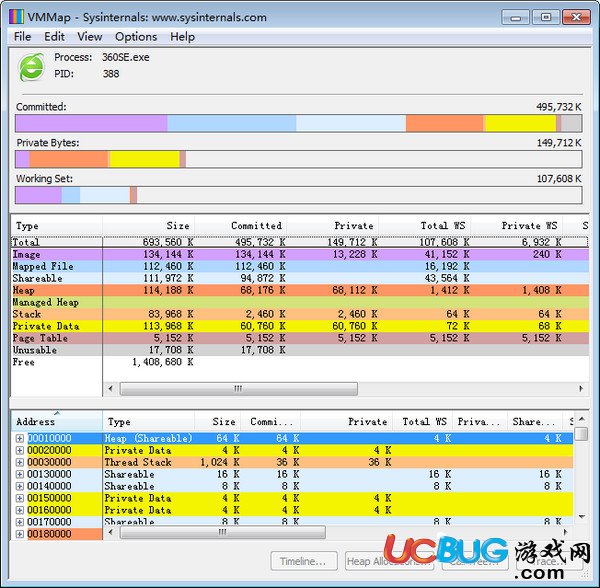
Task: Click the Heap (Shareable) detail entry
Action: tap(148, 438)
